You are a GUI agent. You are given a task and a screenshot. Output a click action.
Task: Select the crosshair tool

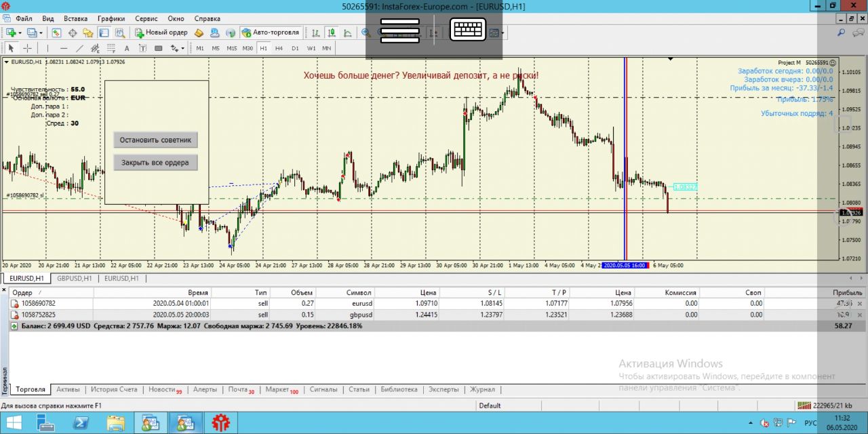(x=27, y=48)
